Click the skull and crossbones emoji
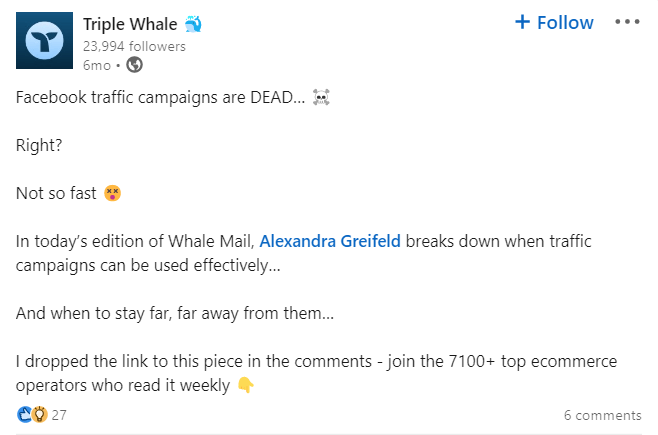This screenshot has width=658, height=435. [x=321, y=98]
